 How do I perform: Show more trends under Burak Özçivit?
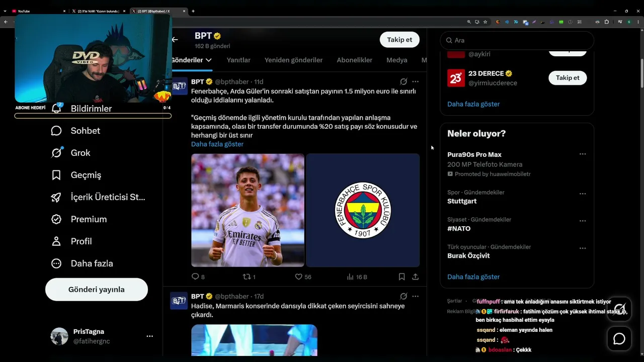tap(473, 277)
